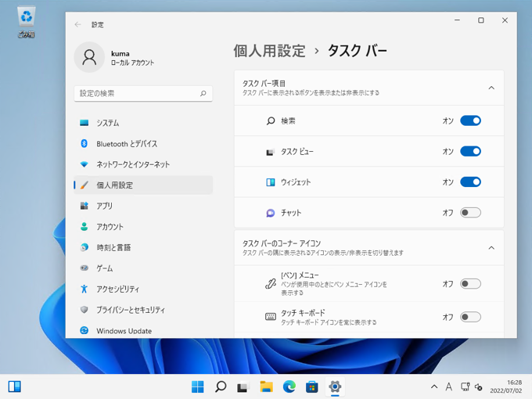The height and width of the screenshot is (399, 532).
Task: Select アクセシビリティ in the sidebar
Action: (143, 289)
